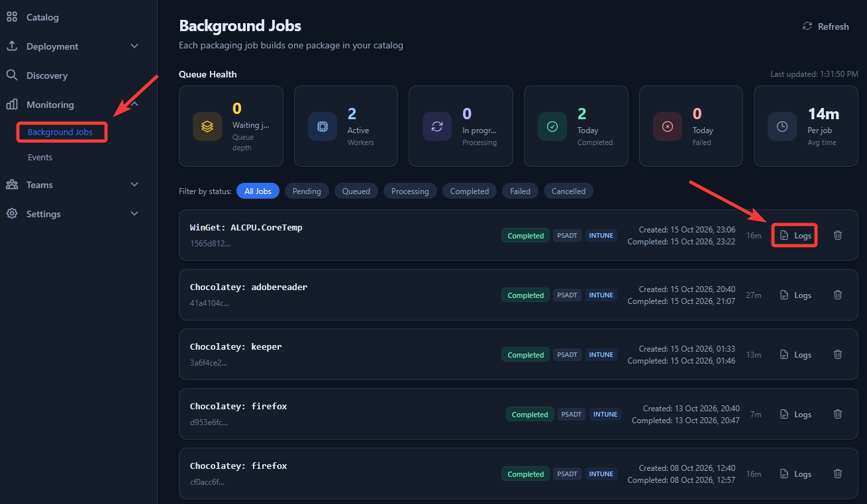
Task: Open Logs for firefox job cf0acc6f
Action: click(795, 474)
